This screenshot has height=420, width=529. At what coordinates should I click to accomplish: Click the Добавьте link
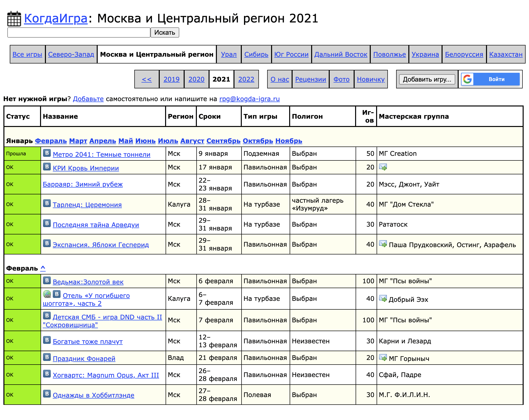[x=88, y=99]
